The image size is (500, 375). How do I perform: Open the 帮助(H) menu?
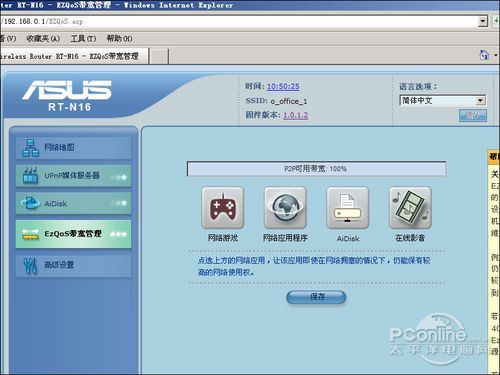(x=119, y=39)
